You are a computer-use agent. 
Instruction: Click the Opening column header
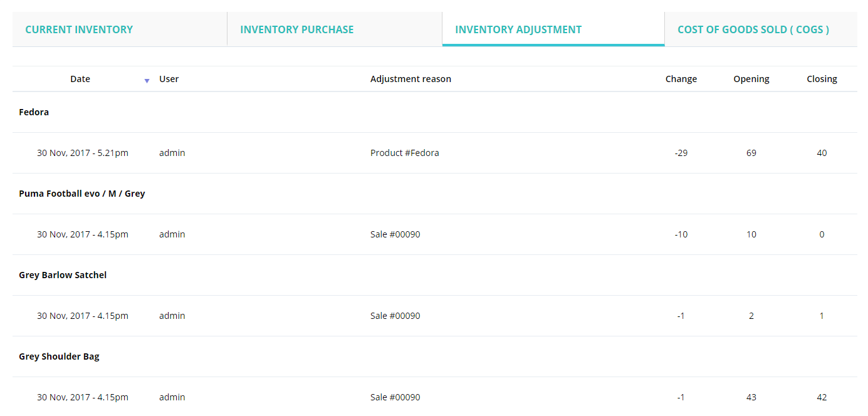point(751,79)
